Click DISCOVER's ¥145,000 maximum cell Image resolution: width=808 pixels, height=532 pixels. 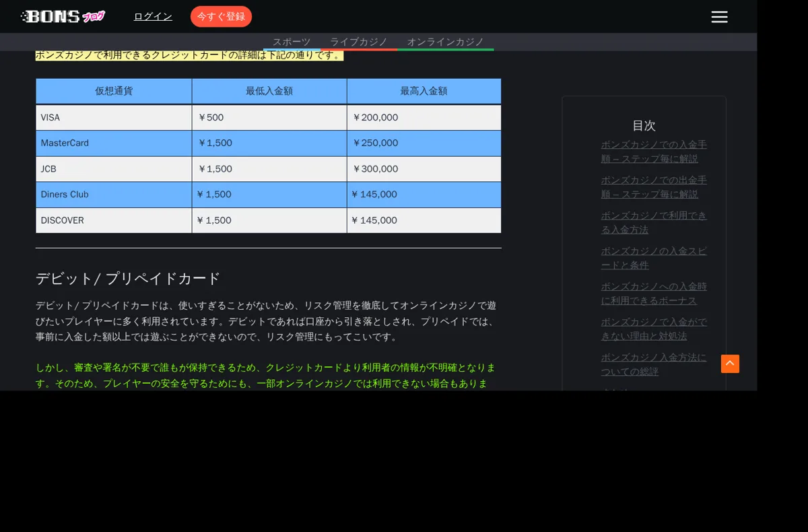[x=424, y=220]
